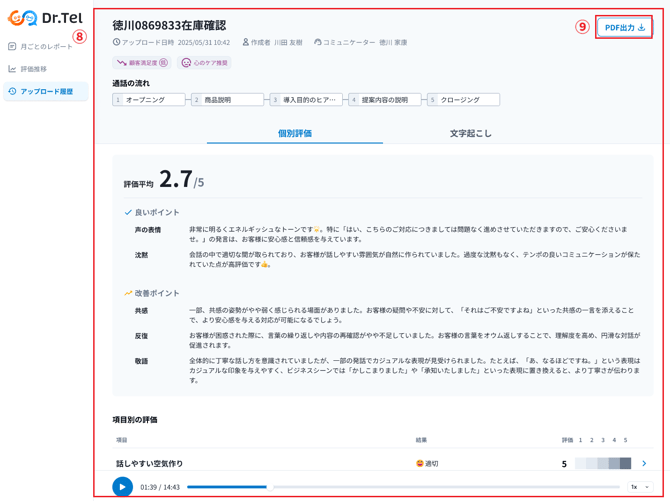The height and width of the screenshot is (501, 670).
Task: Click the コミュニケーター headset icon
Action: click(317, 42)
